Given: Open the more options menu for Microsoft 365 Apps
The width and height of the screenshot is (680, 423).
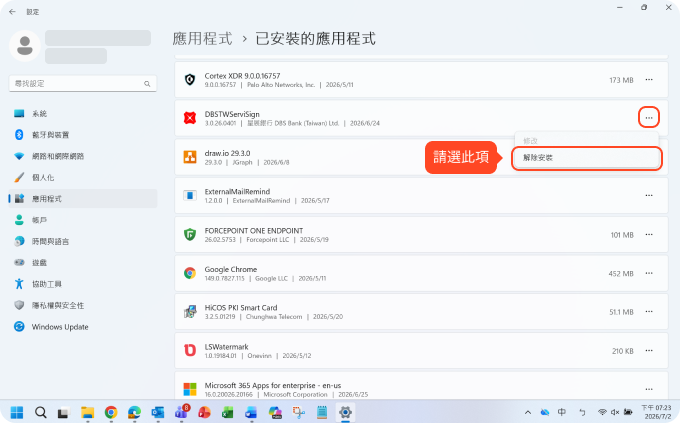Looking at the screenshot, I should pyautogui.click(x=649, y=389).
